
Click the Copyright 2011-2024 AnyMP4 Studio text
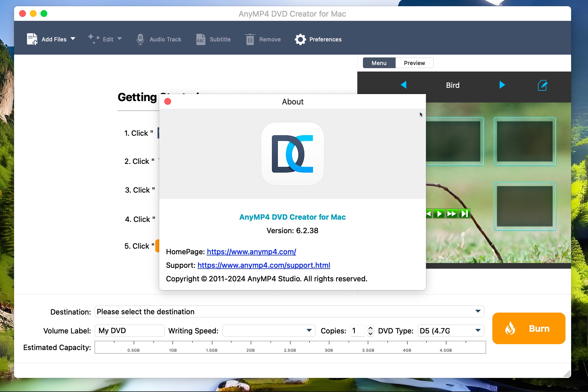click(x=267, y=279)
